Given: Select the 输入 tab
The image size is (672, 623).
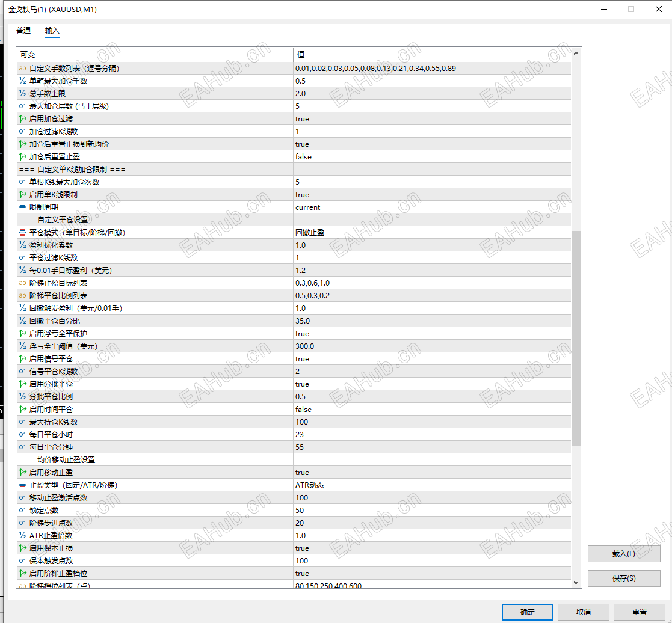Looking at the screenshot, I should pyautogui.click(x=52, y=31).
